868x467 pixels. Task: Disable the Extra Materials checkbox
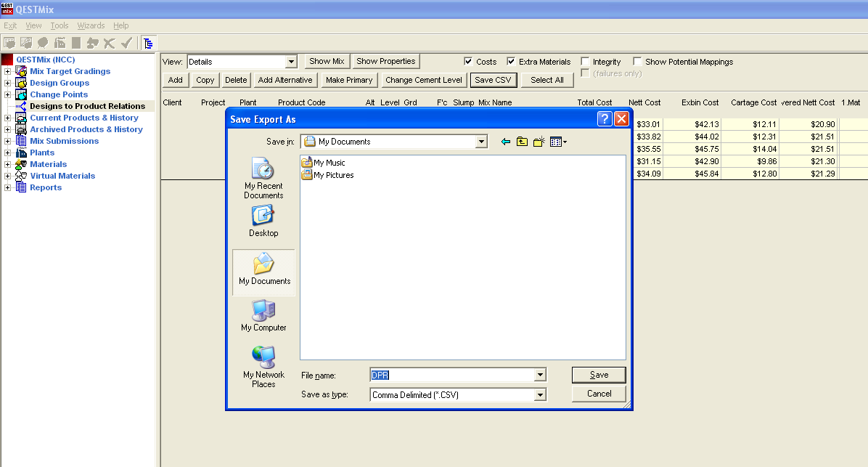512,62
